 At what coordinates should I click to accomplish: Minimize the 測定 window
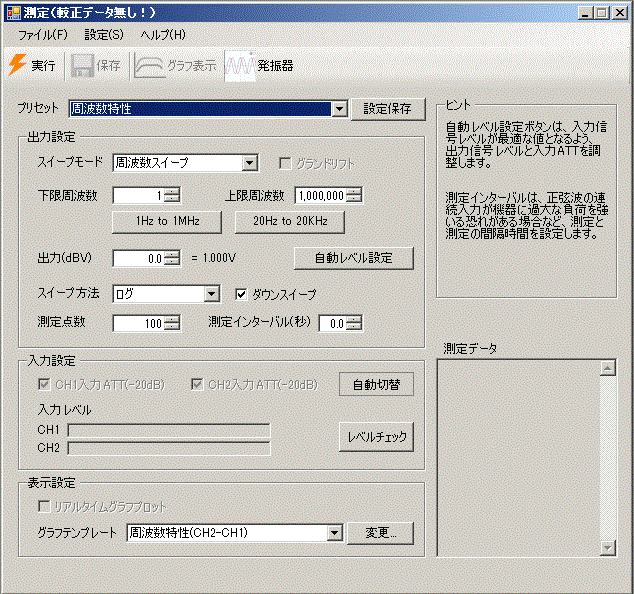pyautogui.click(x=585, y=13)
